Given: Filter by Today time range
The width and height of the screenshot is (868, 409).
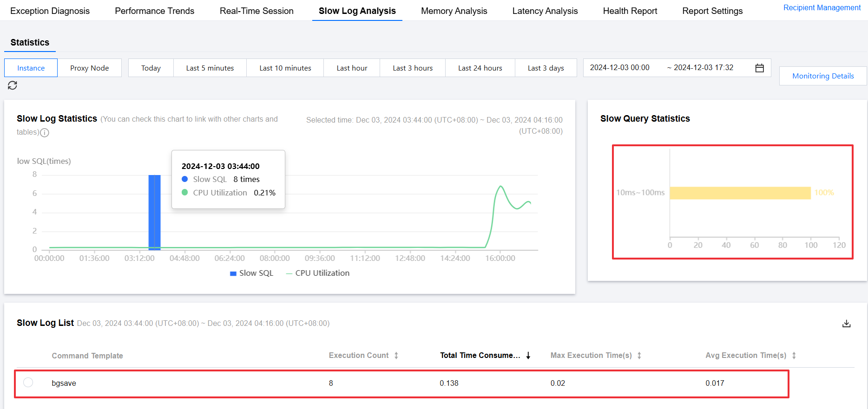Looking at the screenshot, I should coord(151,68).
